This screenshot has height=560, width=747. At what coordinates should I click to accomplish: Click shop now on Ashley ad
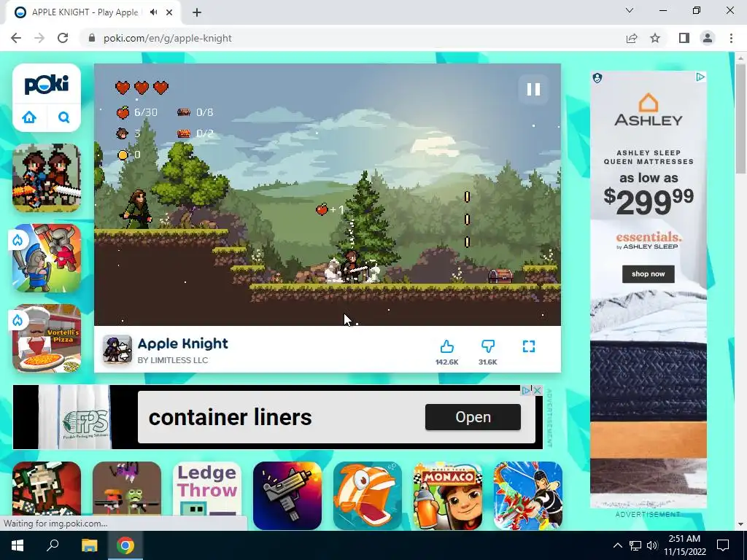click(648, 274)
